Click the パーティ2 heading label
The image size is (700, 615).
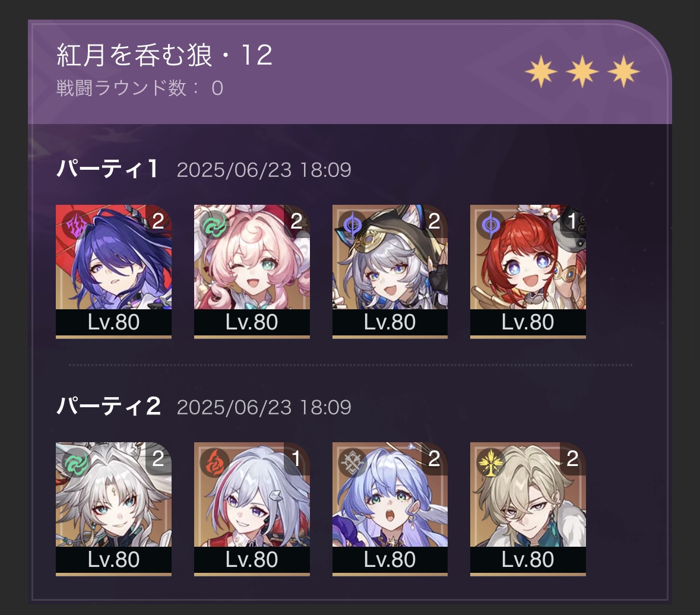(x=109, y=407)
